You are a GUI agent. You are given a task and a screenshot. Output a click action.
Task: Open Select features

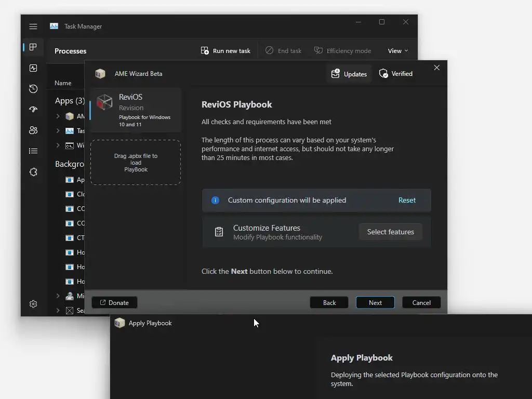point(391,232)
